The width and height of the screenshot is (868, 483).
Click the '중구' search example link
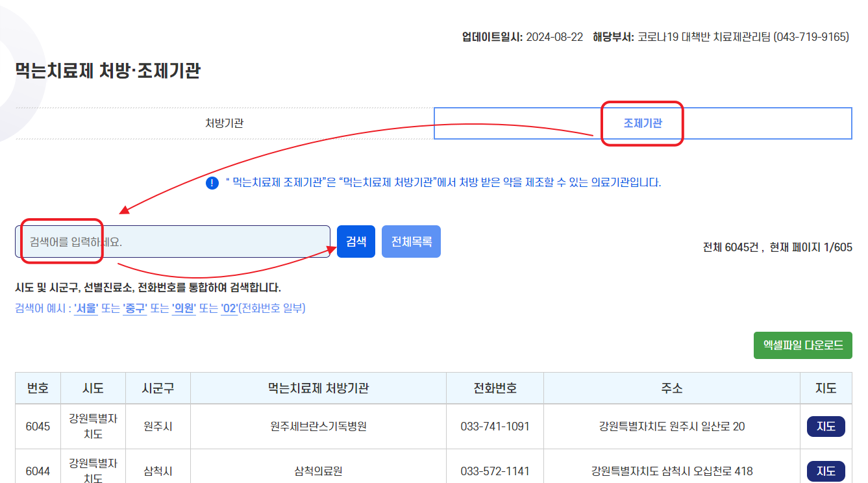pyautogui.click(x=134, y=308)
